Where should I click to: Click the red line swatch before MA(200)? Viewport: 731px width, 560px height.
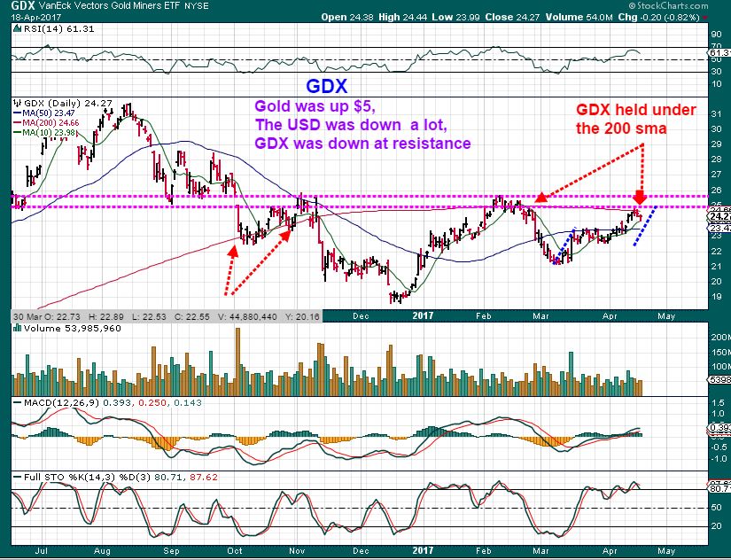[17, 123]
